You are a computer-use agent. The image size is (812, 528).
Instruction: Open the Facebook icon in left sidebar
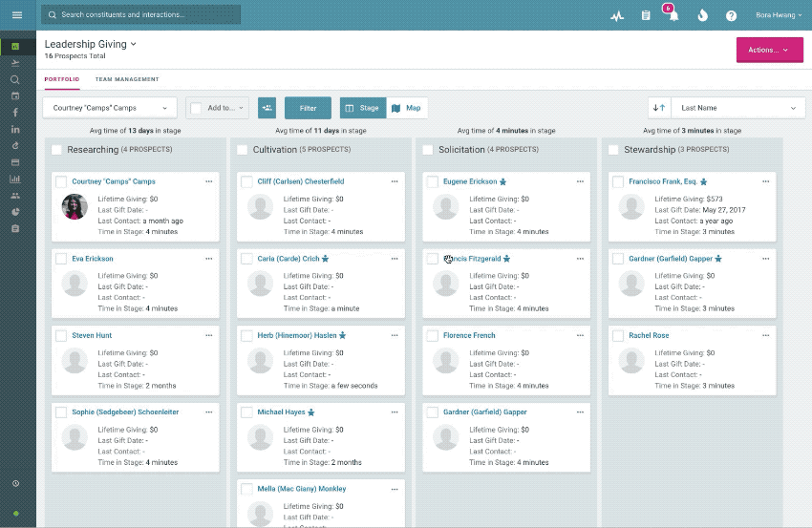(x=15, y=113)
